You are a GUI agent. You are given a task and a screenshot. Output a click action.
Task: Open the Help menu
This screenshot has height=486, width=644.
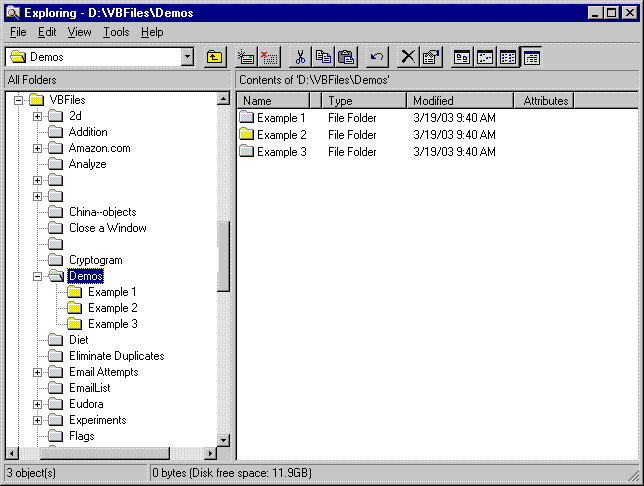(152, 32)
